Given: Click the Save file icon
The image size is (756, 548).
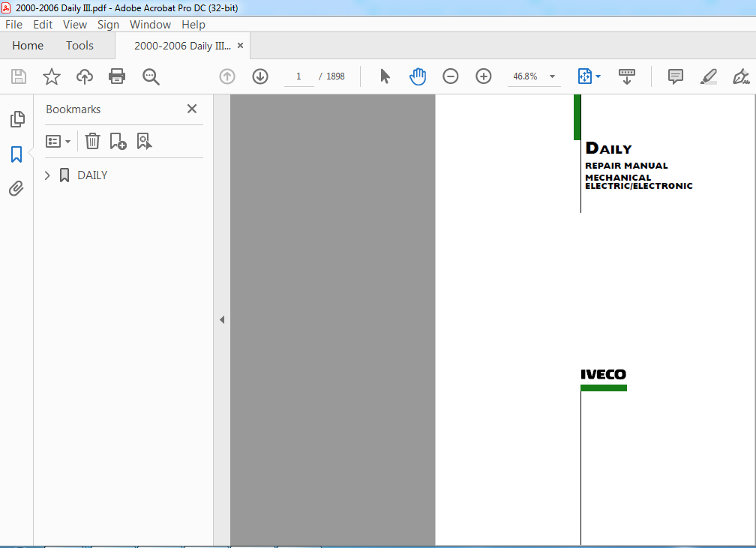Looking at the screenshot, I should (x=19, y=76).
